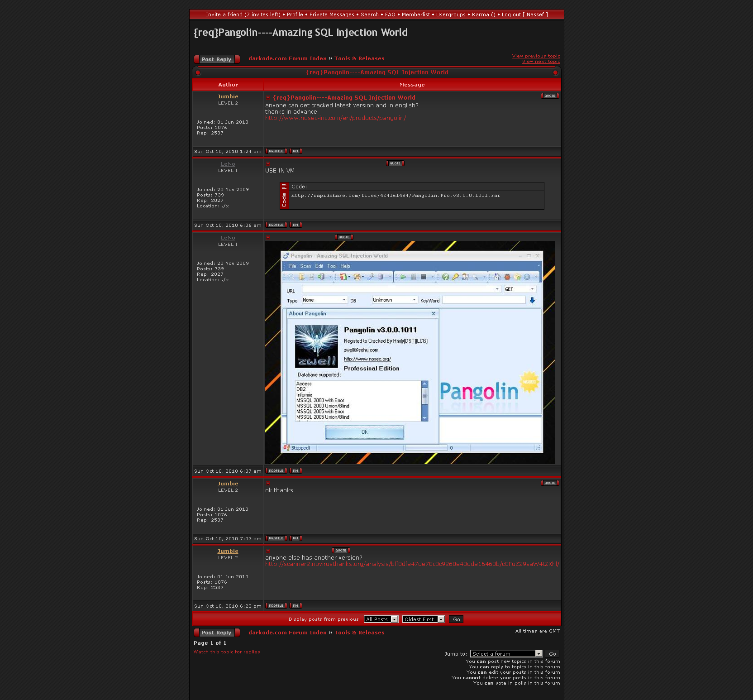Expand the 'Oldest First' sort dropdown

click(x=424, y=619)
